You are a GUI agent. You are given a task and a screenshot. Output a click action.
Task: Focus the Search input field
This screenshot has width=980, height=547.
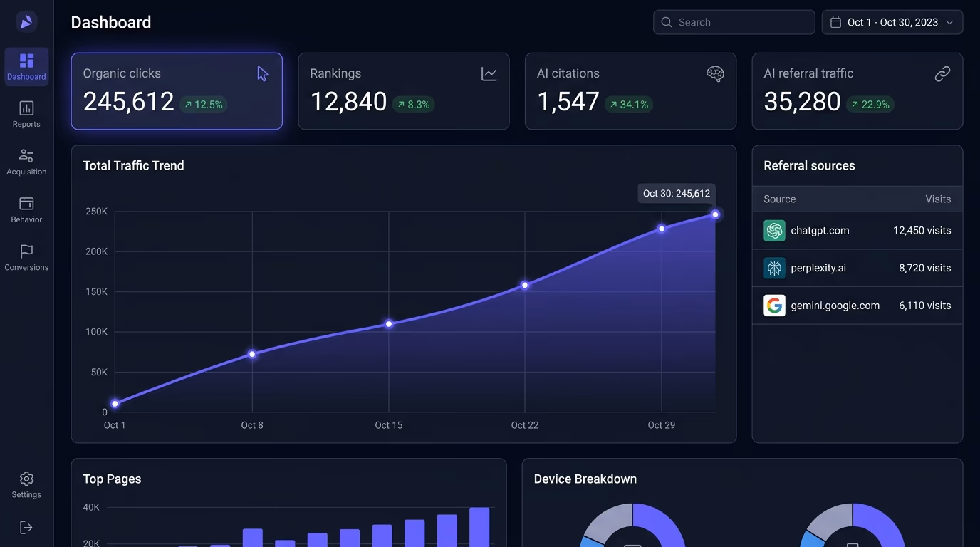pos(734,22)
